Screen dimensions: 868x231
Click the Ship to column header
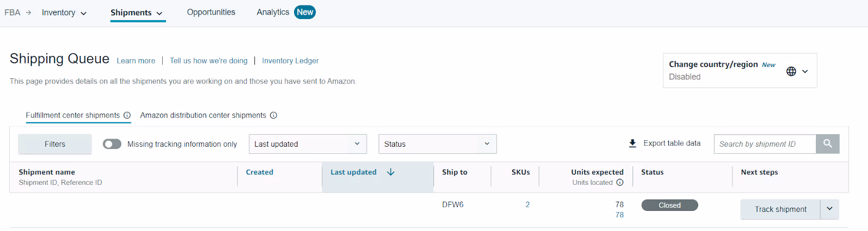pos(455,172)
